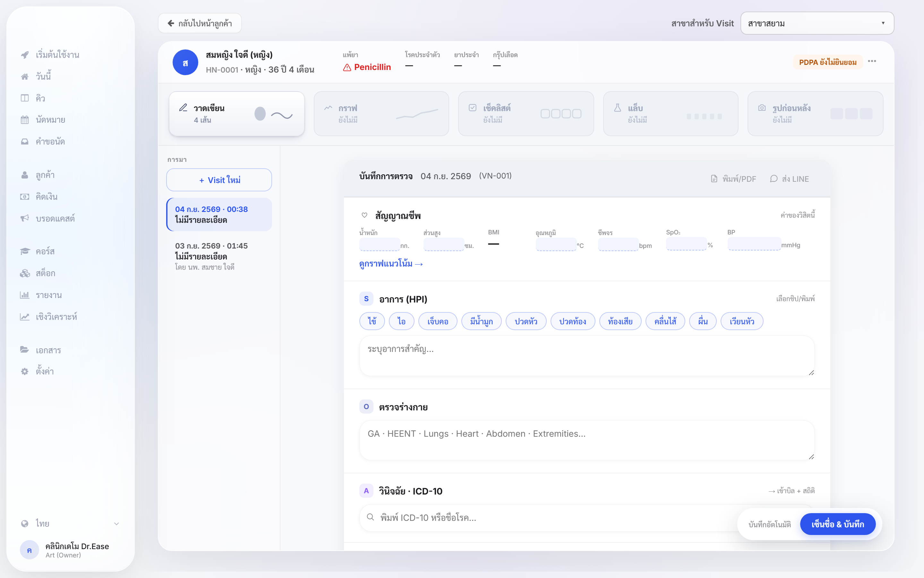The width and height of the screenshot is (924, 578).
Task: Select the 03 ก.ย. 2569 · 01:45 visit
Action: [x=219, y=256]
